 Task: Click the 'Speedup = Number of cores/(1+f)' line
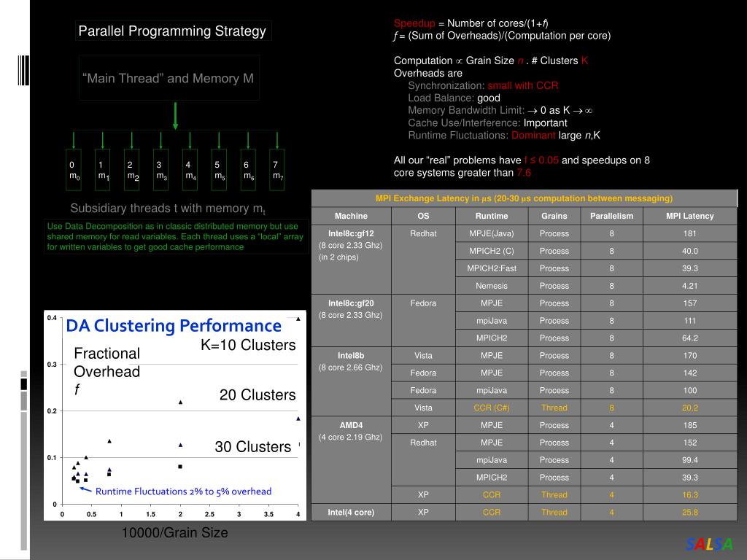point(471,23)
